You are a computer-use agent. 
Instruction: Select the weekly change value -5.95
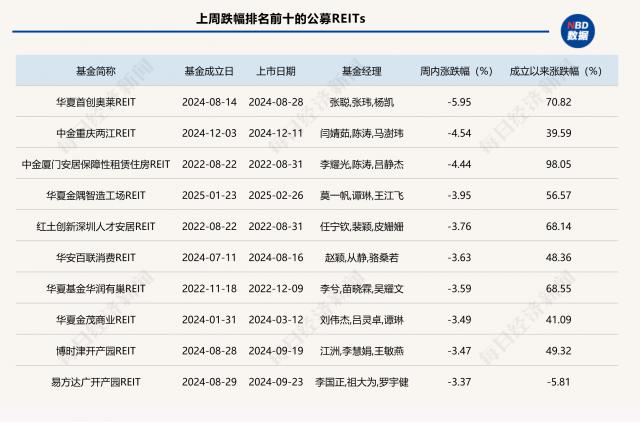tap(459, 102)
